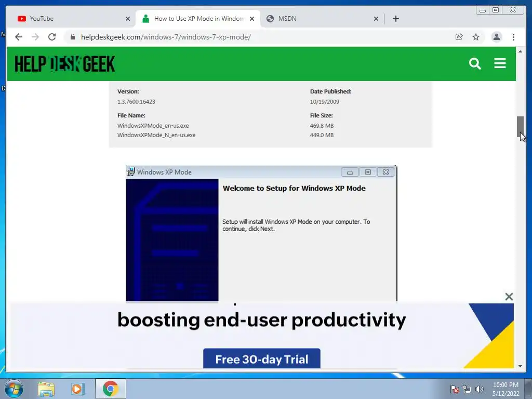This screenshot has width=532, height=399.
Task: Click the MSDN globe favicon
Action: pyautogui.click(x=270, y=19)
